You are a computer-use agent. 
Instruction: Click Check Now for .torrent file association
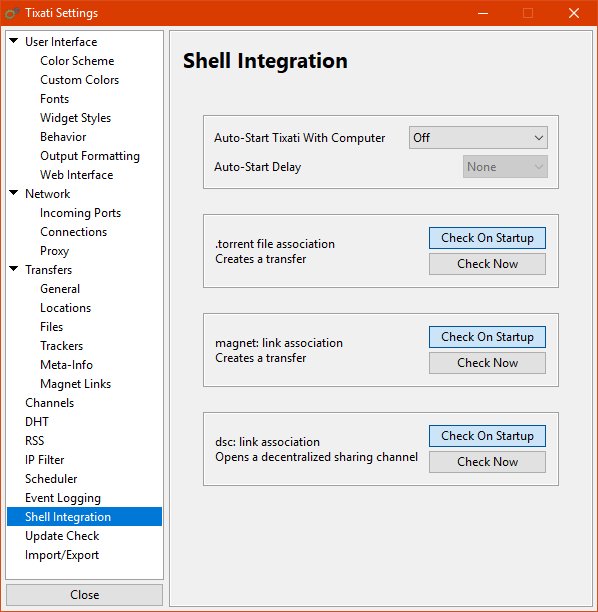coord(487,264)
